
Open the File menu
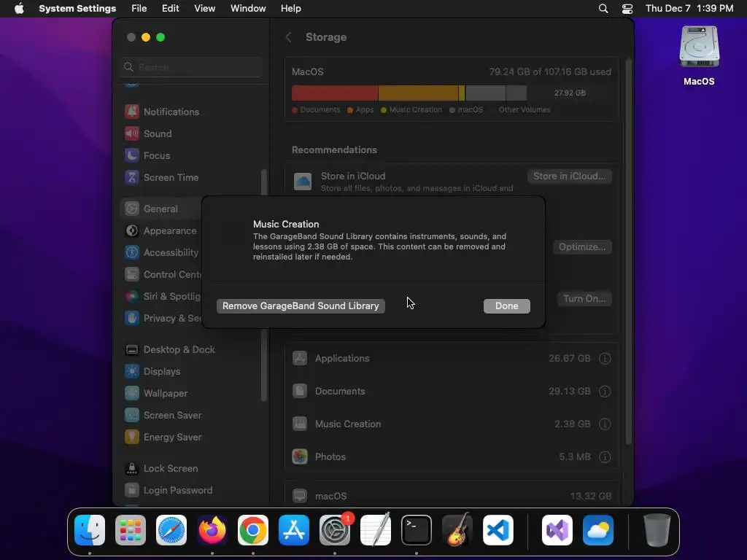point(139,9)
